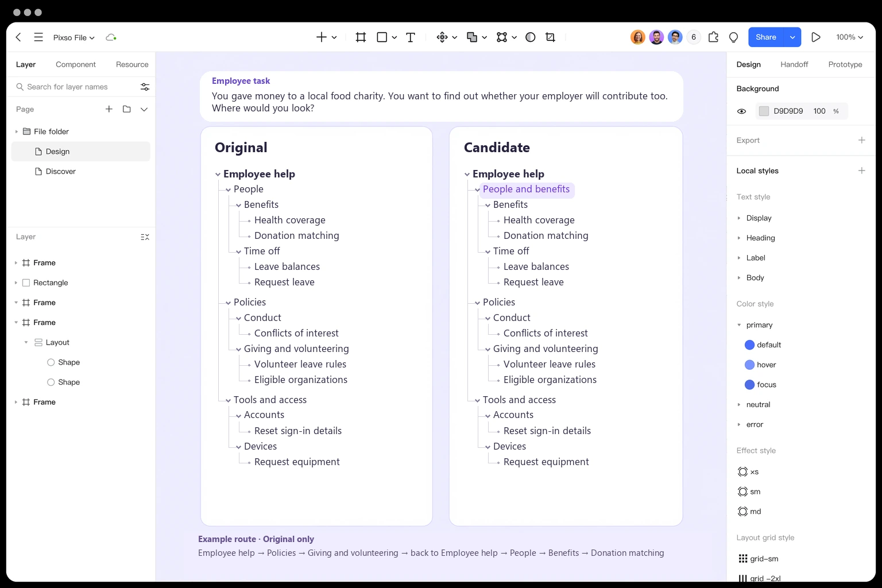Open layer search filter settings
This screenshot has height=588, width=882.
coord(145,87)
